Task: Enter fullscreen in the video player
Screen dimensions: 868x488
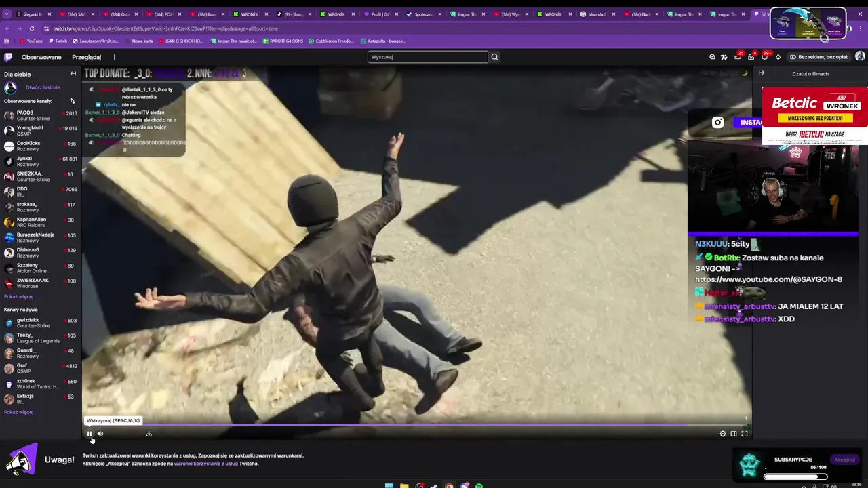Action: [744, 434]
